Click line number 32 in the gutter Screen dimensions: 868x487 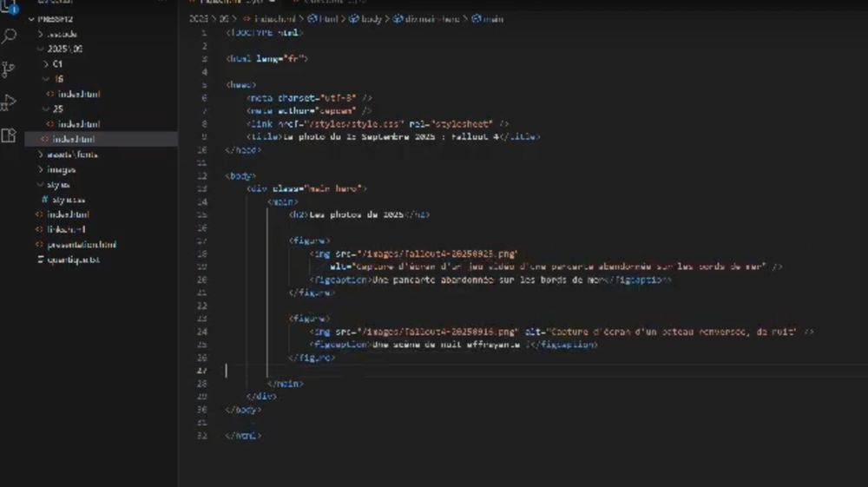(x=201, y=436)
